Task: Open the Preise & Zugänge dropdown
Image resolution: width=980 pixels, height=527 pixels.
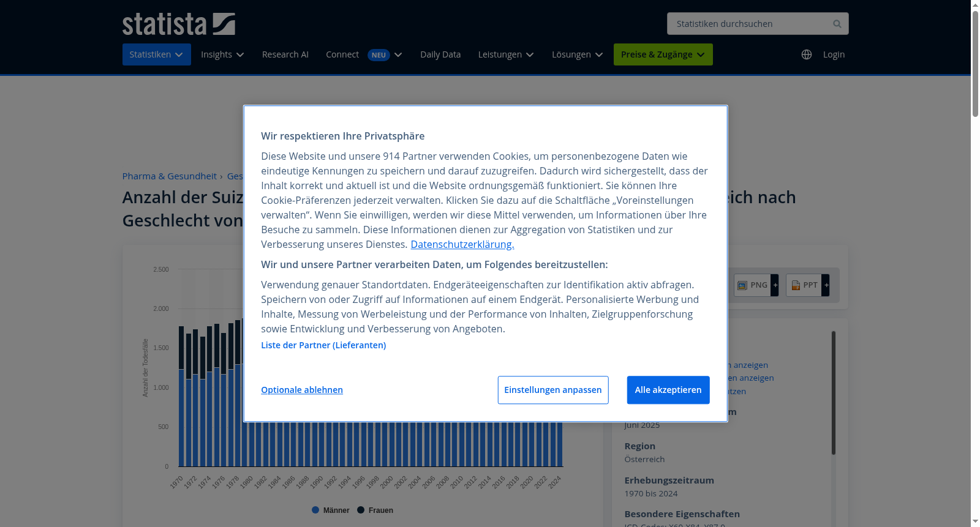Action: click(663, 54)
